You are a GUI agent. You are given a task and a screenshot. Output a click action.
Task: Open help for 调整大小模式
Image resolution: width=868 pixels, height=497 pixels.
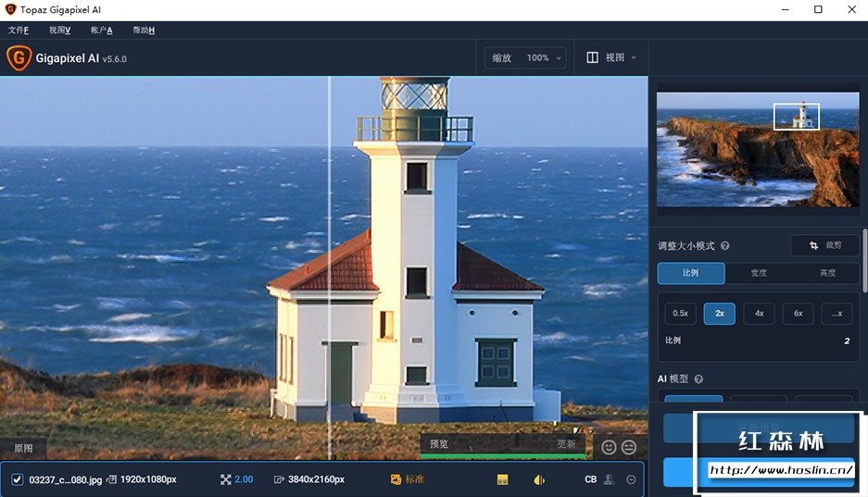[724, 246]
